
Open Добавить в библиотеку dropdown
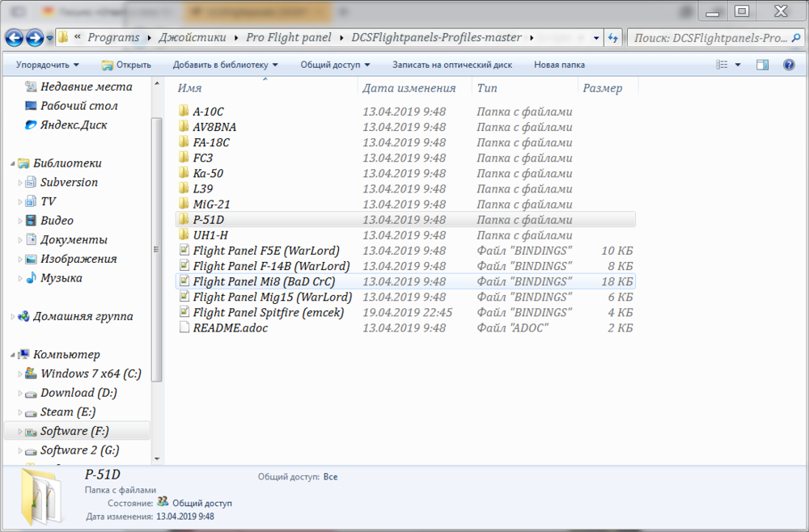point(225,65)
